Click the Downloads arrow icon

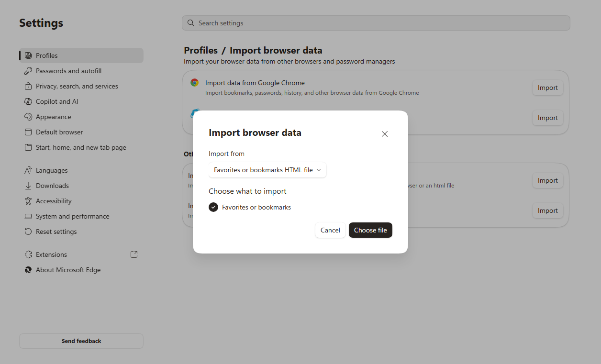[x=28, y=186]
